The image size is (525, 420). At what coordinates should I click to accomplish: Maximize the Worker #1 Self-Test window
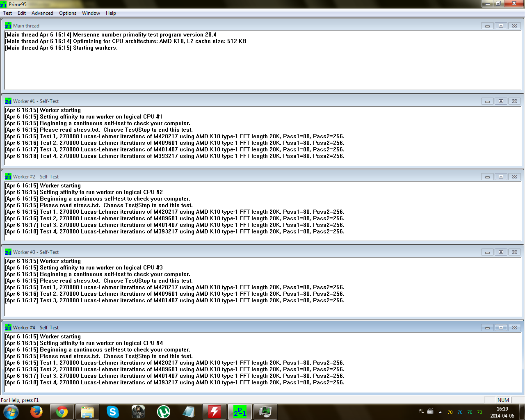tap(501, 101)
